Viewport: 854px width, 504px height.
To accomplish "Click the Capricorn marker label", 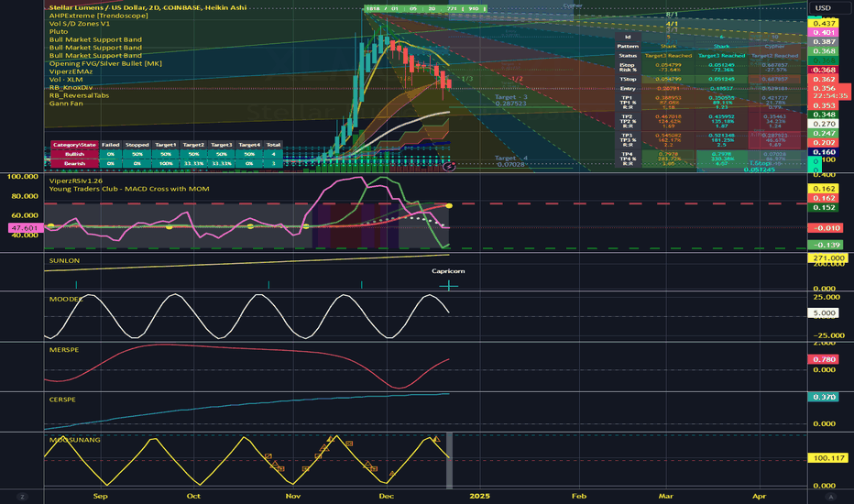I will point(448,271).
